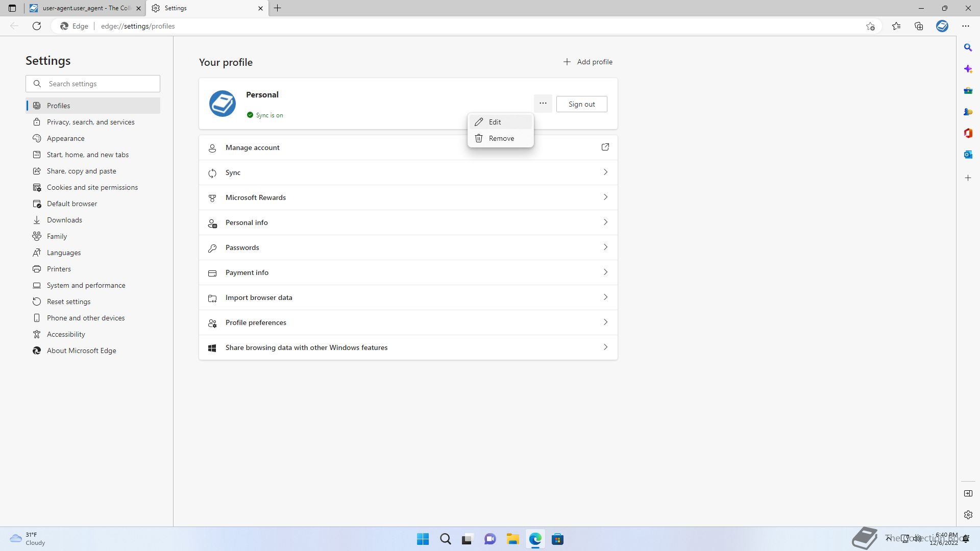This screenshot has width=980, height=551.
Task: Open the Chat app on taskbar
Action: [490, 539]
